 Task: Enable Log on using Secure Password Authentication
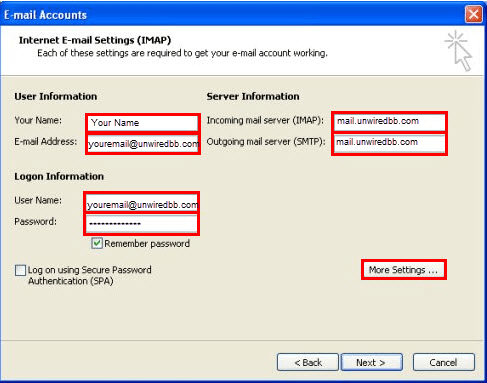pos(20,270)
